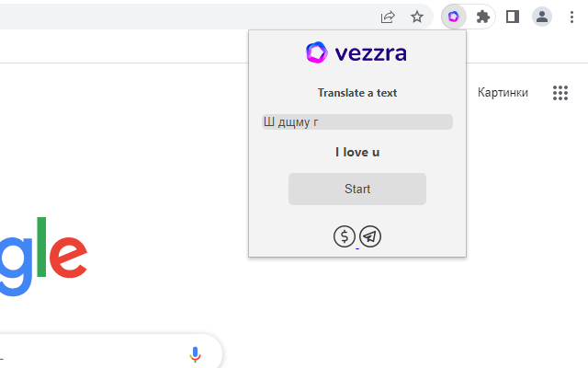Open the Extensions puzzle menu
The height and width of the screenshot is (368, 588).
pos(483,17)
